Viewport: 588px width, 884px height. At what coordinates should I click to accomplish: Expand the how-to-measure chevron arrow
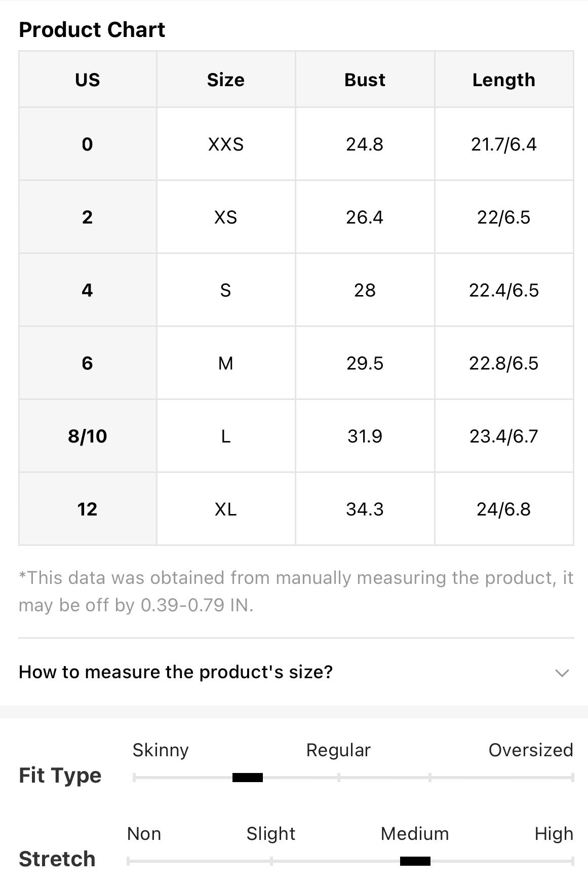pyautogui.click(x=562, y=673)
